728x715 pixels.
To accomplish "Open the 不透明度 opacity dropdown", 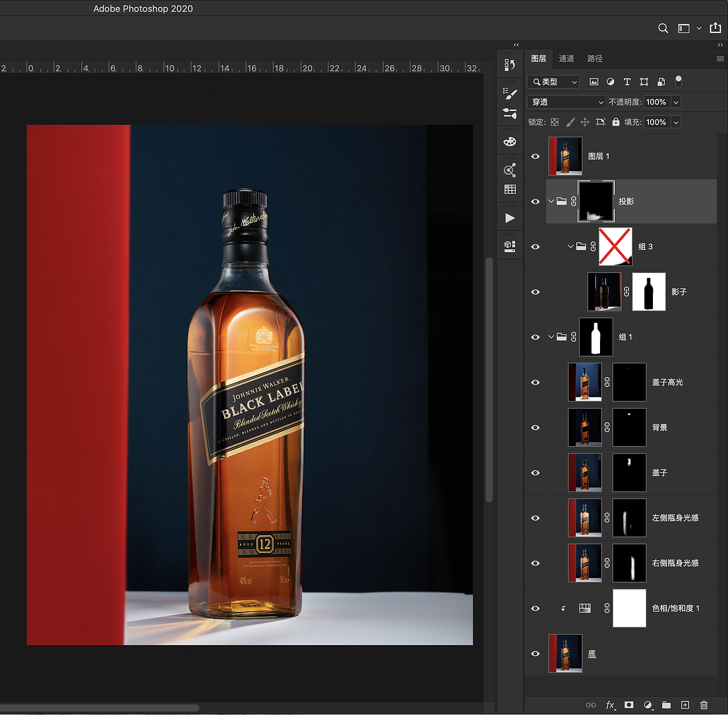I will point(676,102).
